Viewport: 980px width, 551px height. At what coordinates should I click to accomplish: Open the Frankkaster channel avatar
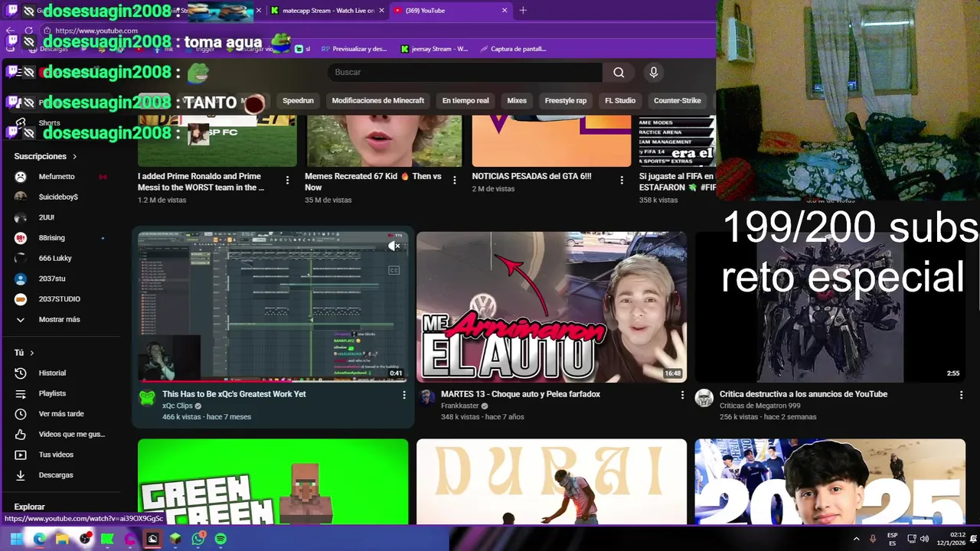(426, 398)
